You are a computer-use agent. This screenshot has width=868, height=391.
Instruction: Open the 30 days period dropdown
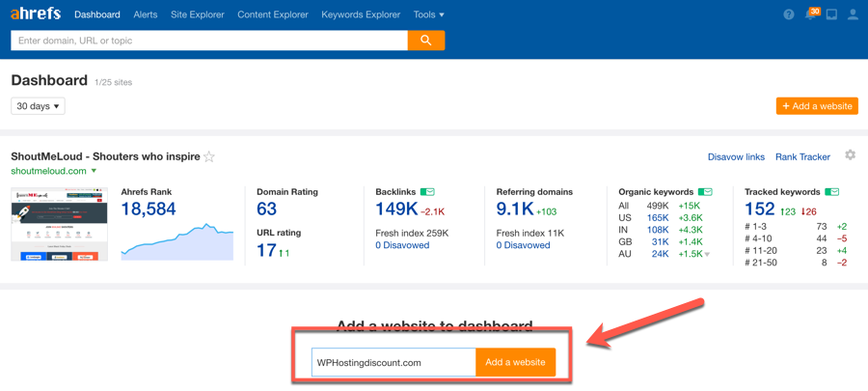[x=38, y=106]
